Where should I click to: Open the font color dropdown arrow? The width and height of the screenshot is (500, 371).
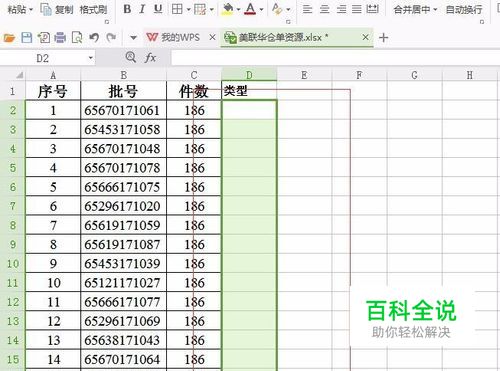(261, 9)
